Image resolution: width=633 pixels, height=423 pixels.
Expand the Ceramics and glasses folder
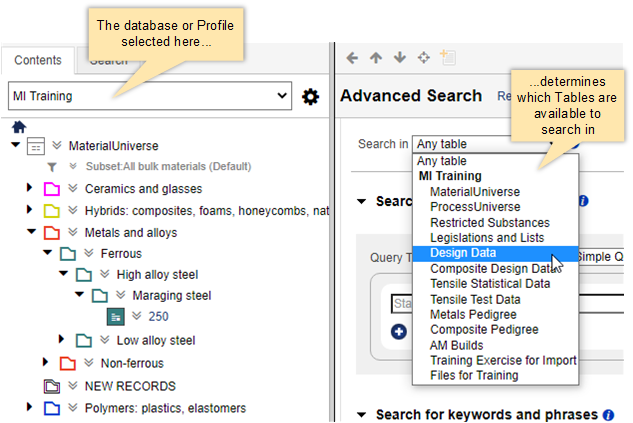click(29, 188)
